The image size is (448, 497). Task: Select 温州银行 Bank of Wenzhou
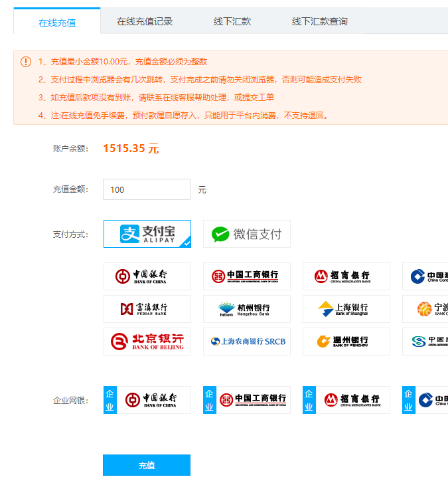(346, 342)
